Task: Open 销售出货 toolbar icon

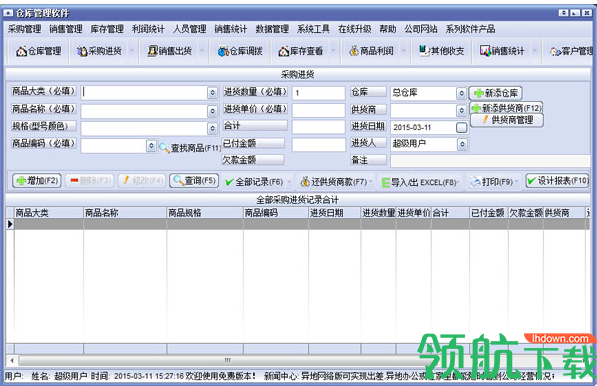Action: point(169,51)
